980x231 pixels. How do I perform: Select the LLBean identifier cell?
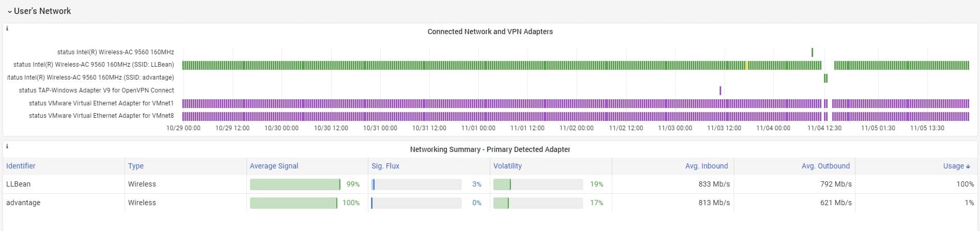(x=19, y=184)
